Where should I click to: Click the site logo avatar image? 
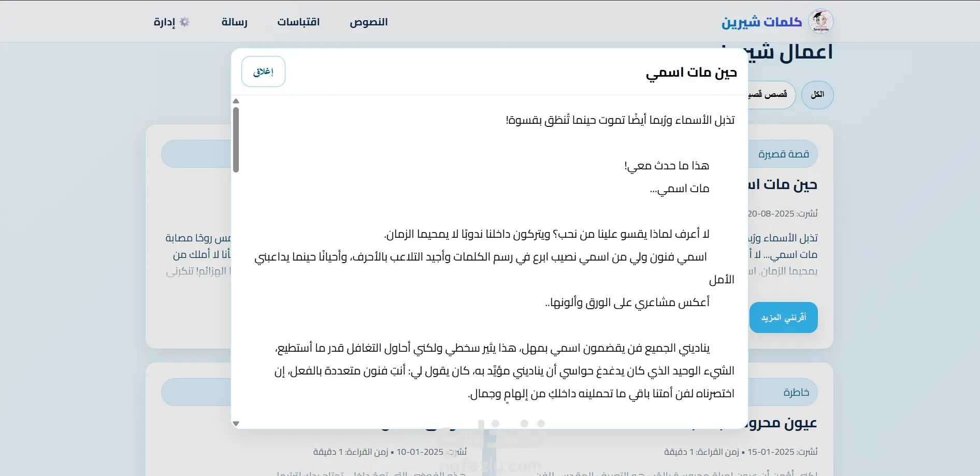[820, 21]
